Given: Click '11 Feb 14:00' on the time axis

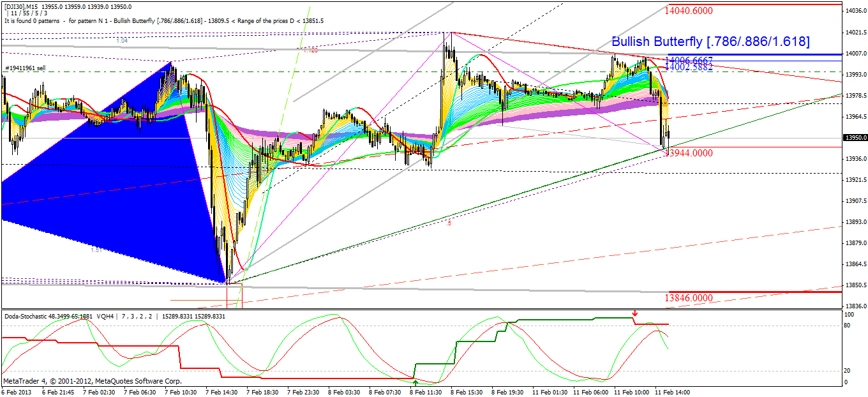Looking at the screenshot, I should pos(673,392).
